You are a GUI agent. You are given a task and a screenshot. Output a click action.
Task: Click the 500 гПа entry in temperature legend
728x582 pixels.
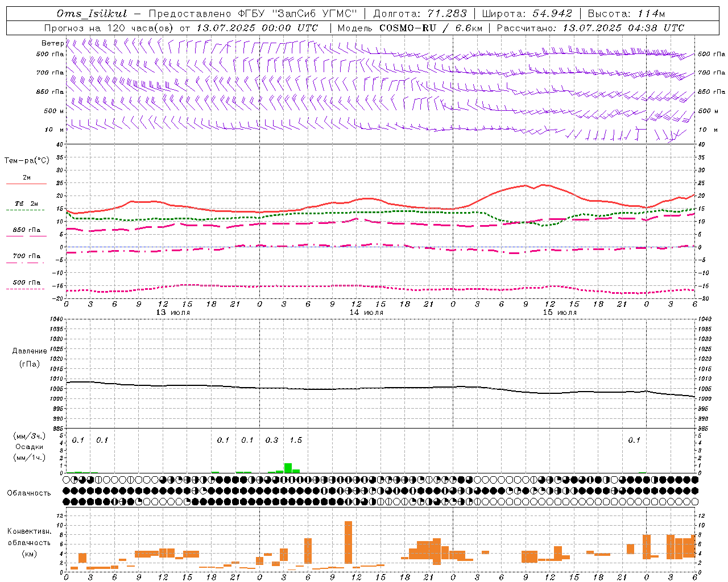click(27, 282)
